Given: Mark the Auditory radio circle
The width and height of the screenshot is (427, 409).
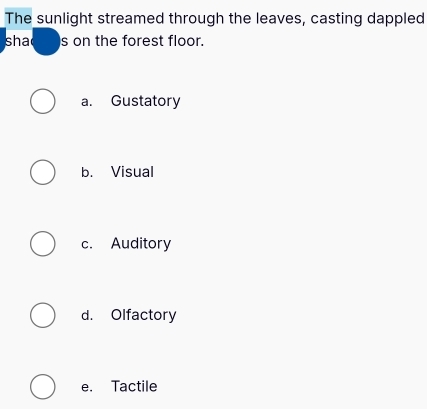Looking at the screenshot, I should 43,244.
